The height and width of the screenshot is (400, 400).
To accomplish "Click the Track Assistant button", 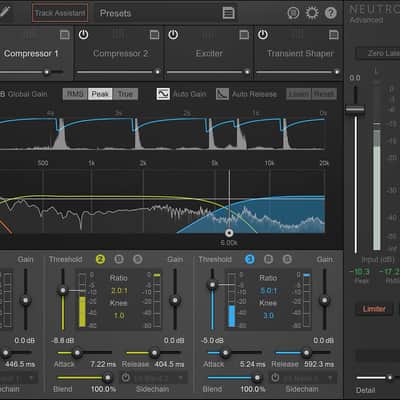I will tap(60, 13).
